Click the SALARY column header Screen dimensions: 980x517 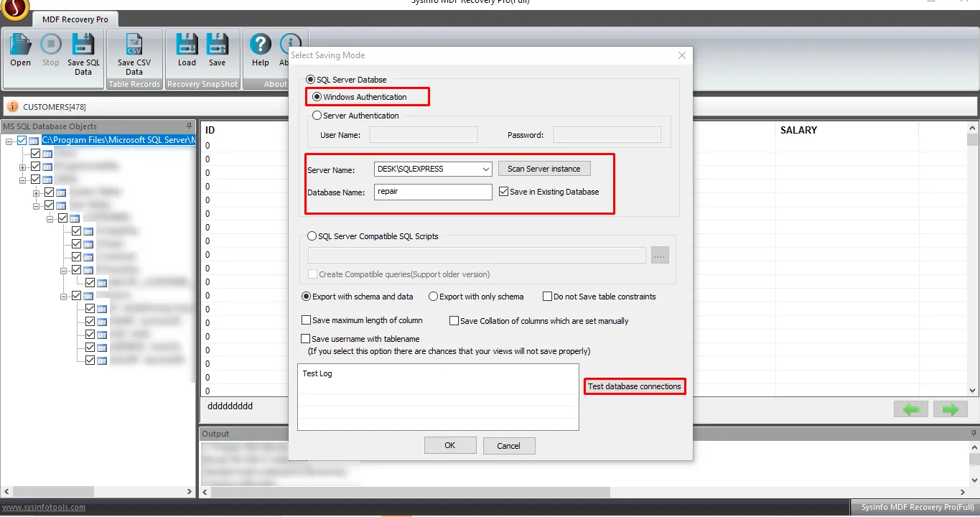(x=799, y=130)
